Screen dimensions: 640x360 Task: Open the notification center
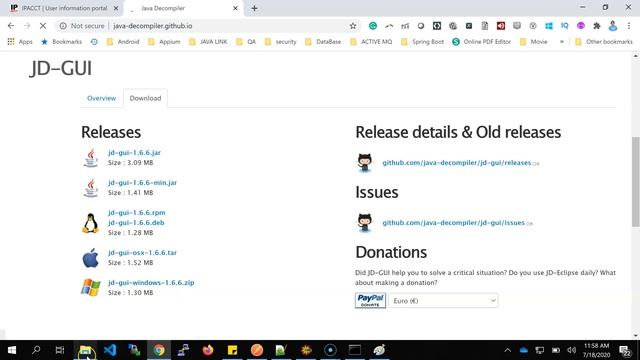624,350
